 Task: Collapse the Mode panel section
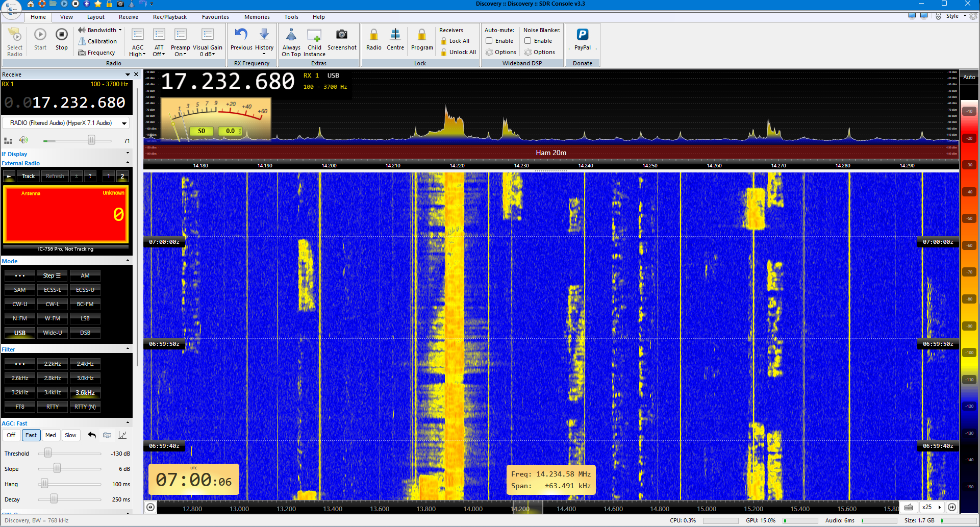pos(128,261)
